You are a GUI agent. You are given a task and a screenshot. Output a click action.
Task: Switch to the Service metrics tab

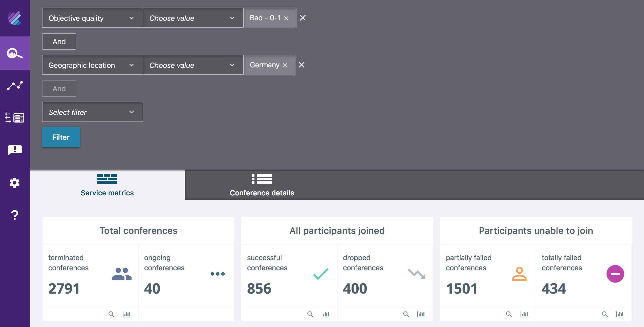click(x=107, y=185)
